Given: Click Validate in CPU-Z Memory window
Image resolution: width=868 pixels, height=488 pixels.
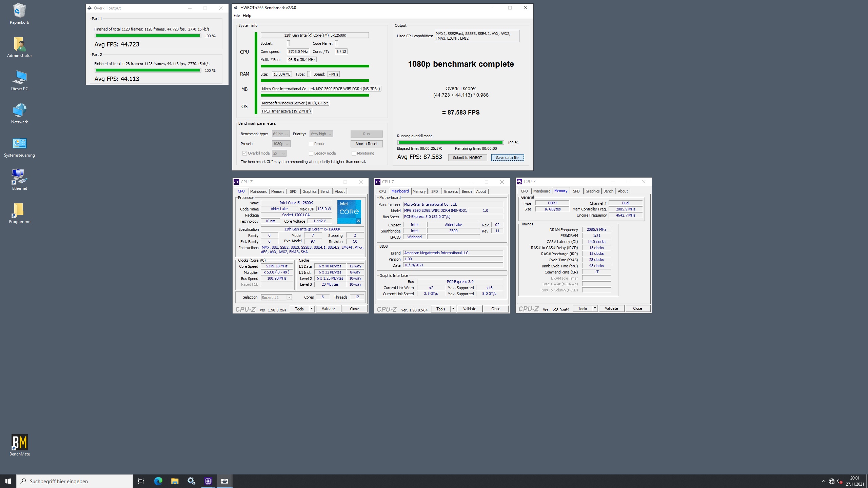Looking at the screenshot, I should (x=611, y=308).
